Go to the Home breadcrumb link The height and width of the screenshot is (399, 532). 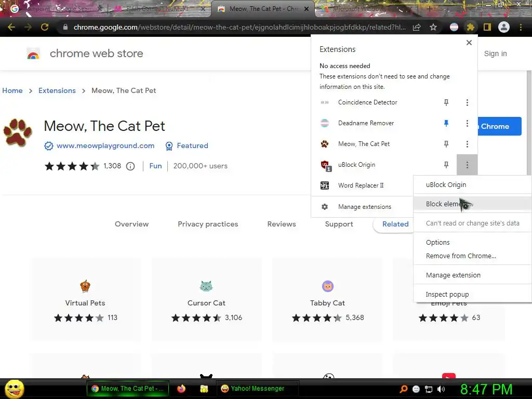coord(12,90)
